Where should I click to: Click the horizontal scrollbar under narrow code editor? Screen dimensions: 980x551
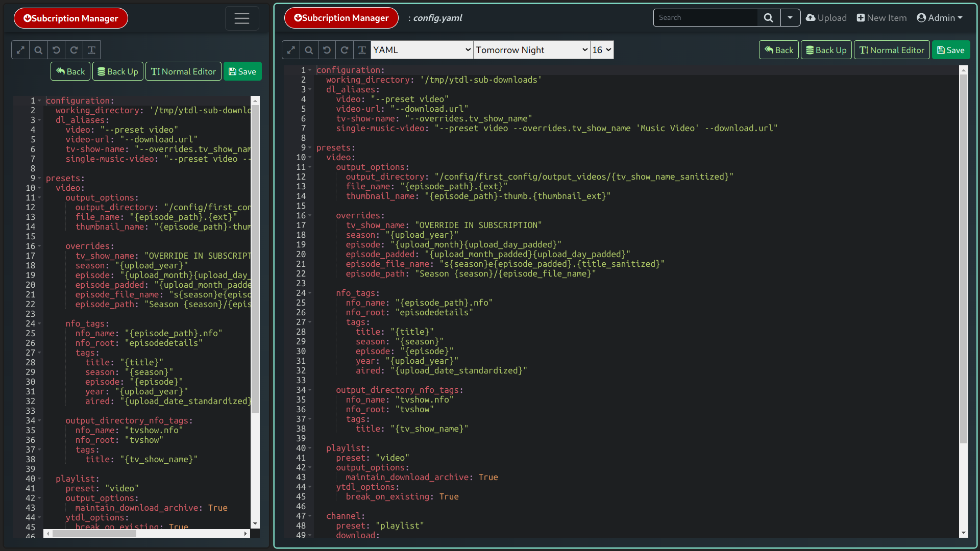coord(94,534)
